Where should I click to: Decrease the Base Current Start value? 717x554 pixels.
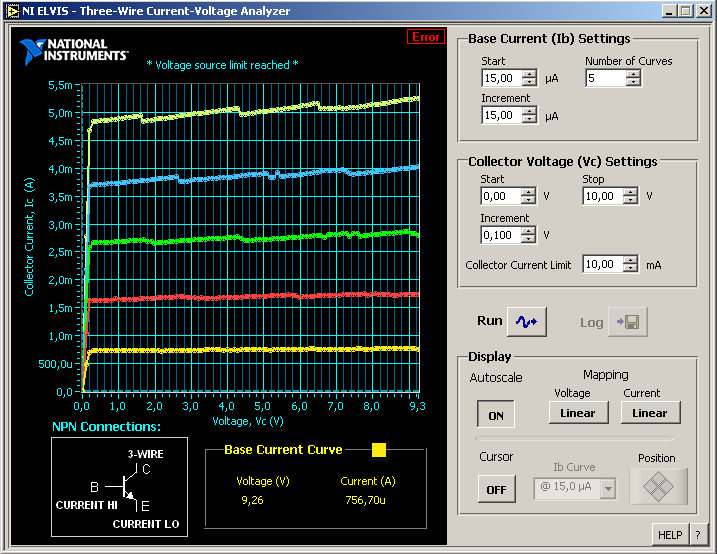(x=530, y=83)
